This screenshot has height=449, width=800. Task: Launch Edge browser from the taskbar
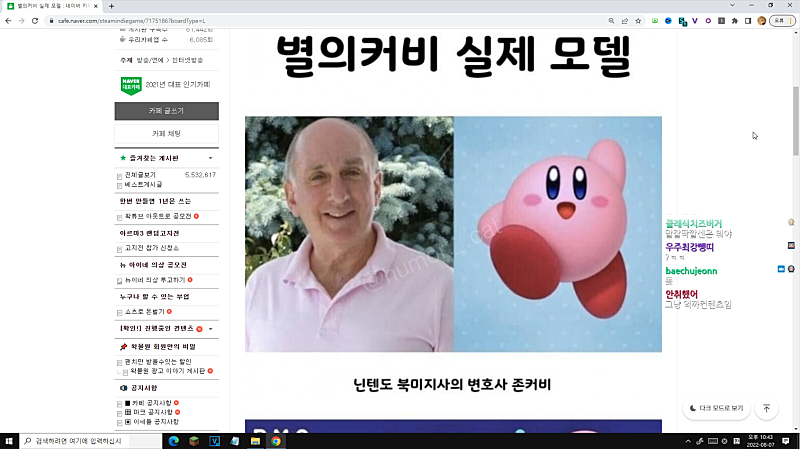coord(172,440)
